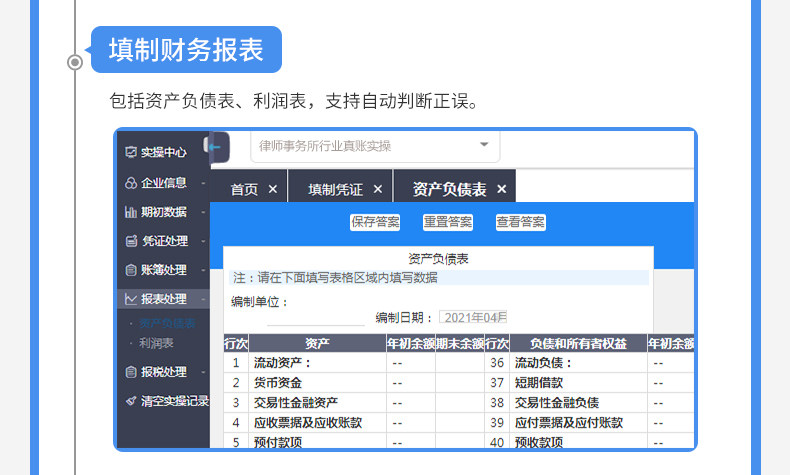The image size is (790, 475).
Task: Click the 重置答案 button
Action: pyautogui.click(x=448, y=222)
